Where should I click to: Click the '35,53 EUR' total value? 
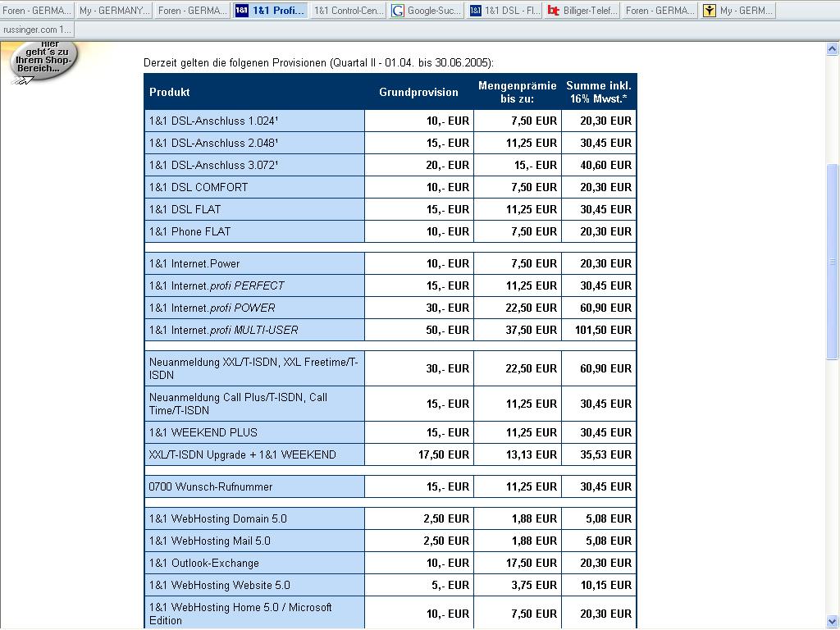(606, 454)
